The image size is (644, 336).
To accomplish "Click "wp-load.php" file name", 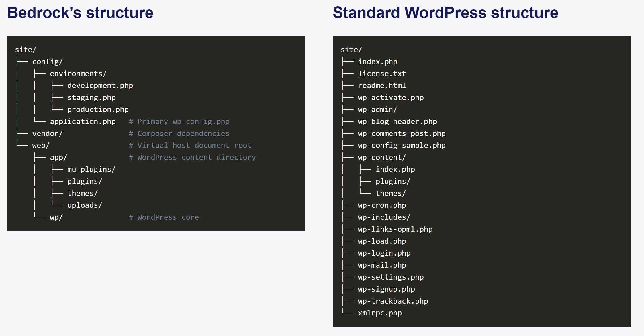I will click(x=382, y=241).
